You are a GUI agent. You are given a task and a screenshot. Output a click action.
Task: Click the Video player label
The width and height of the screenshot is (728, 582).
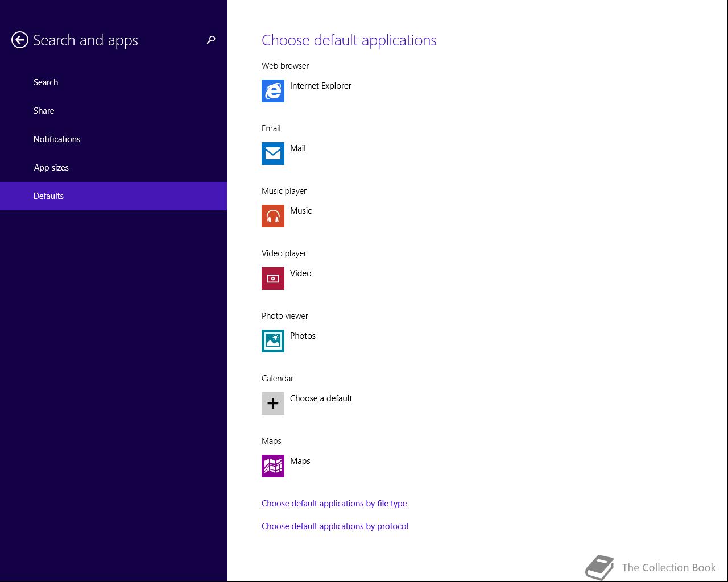point(284,253)
